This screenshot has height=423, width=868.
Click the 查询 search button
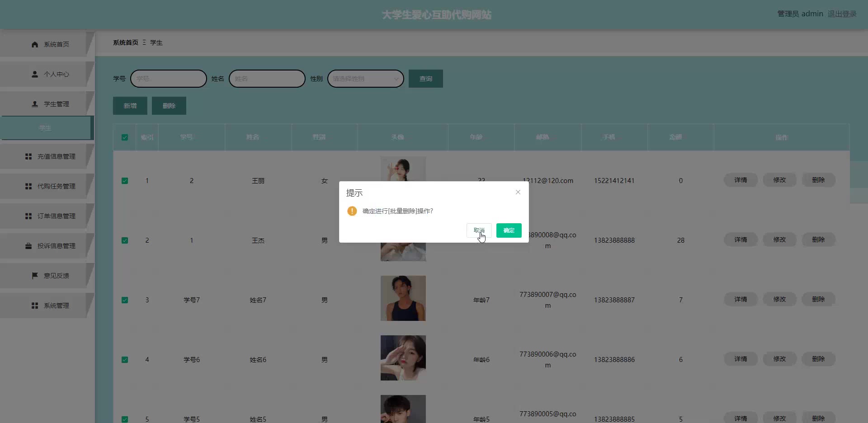pyautogui.click(x=426, y=79)
